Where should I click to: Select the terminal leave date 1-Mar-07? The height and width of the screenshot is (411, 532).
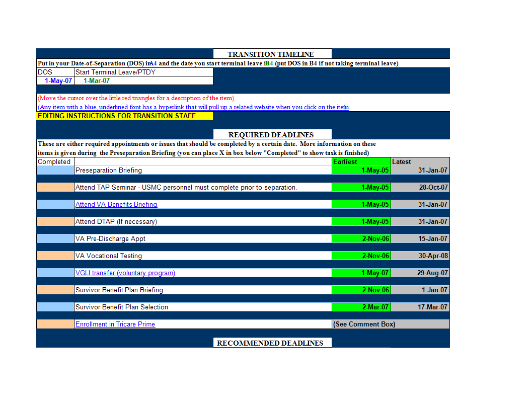coord(97,80)
